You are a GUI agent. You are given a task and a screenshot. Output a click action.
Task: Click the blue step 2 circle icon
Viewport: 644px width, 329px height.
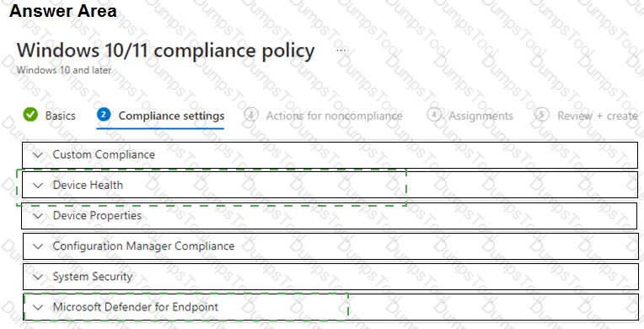pos(104,115)
